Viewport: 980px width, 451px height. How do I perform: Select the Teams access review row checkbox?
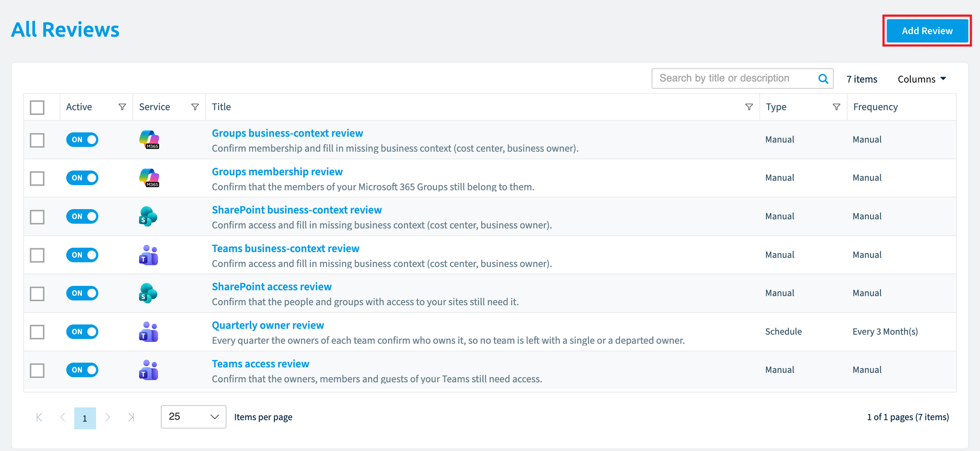pos(37,370)
